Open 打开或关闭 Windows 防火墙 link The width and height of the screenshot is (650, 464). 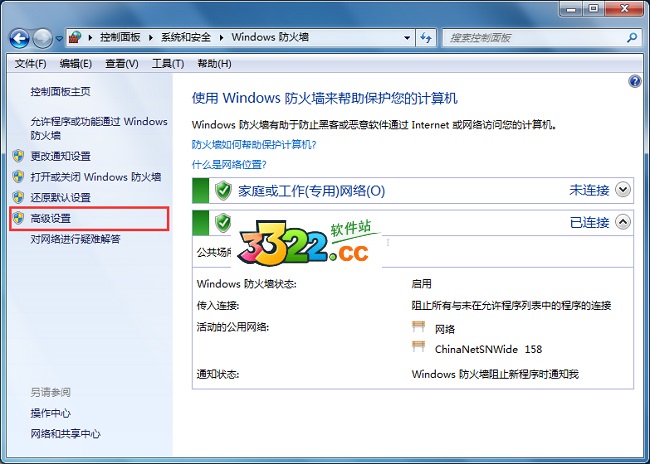tap(96, 177)
